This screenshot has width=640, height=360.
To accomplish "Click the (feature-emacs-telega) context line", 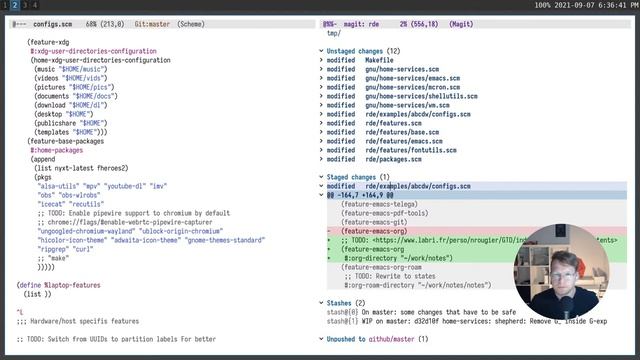I will click(x=380, y=204).
